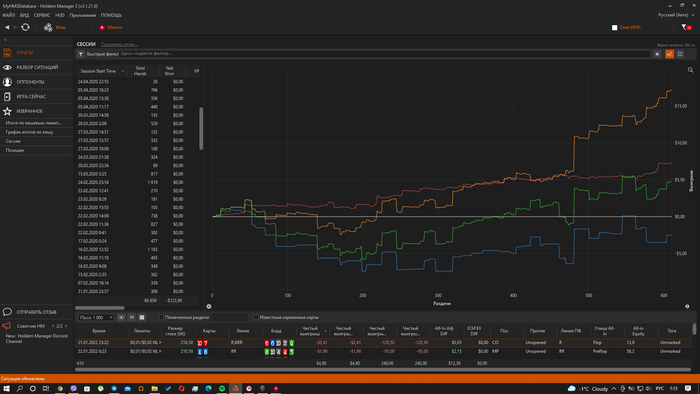Image resolution: width=700 pixels, height=394 pixels.
Task: Open the Посл. 1 000 hands dropdown
Action: point(96,317)
